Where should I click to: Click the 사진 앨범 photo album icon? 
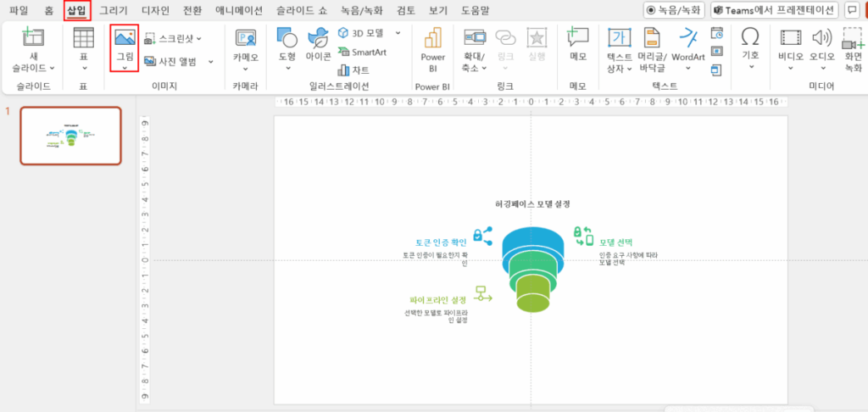click(150, 61)
